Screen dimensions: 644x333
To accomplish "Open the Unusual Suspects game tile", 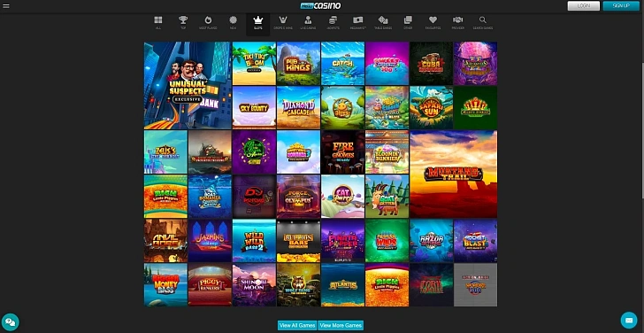I will point(188,86).
